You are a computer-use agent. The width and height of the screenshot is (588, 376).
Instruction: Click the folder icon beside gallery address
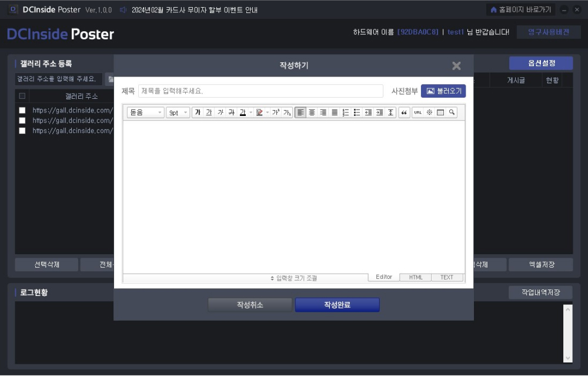point(111,79)
